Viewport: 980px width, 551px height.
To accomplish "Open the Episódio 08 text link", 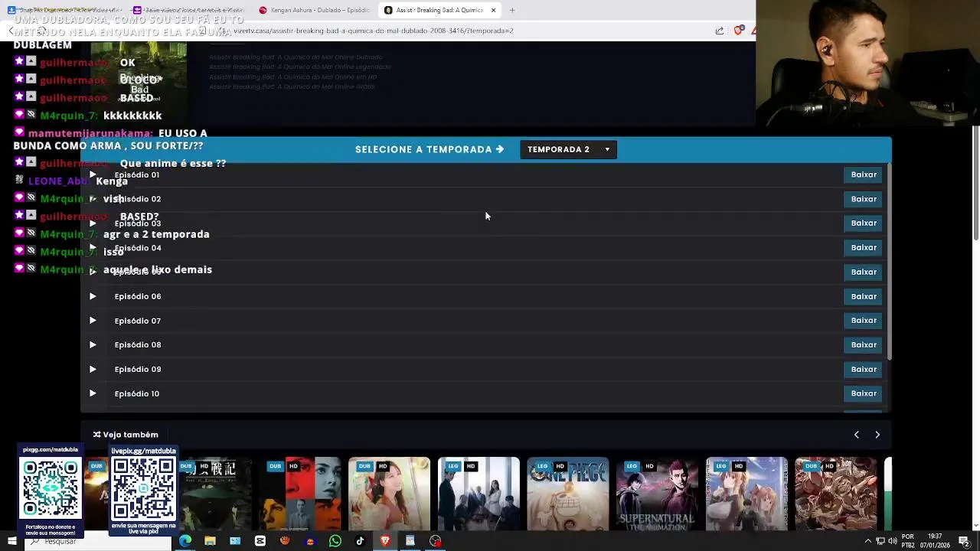I will (138, 344).
